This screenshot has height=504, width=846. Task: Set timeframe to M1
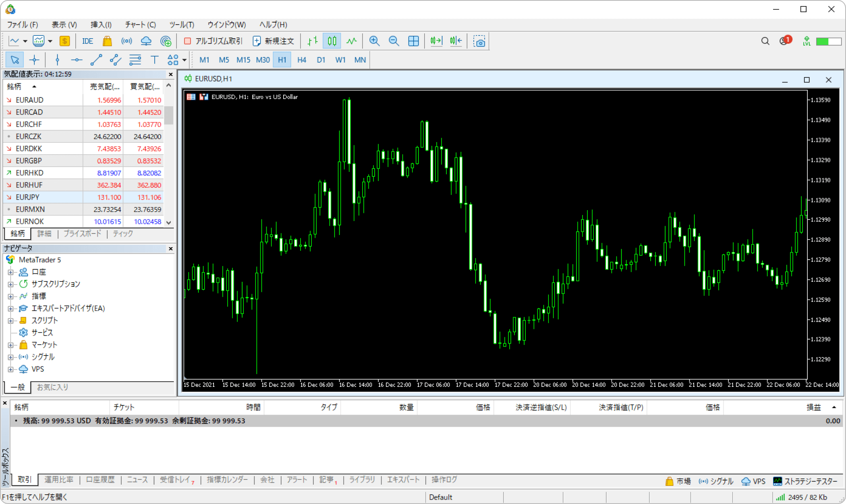(204, 60)
